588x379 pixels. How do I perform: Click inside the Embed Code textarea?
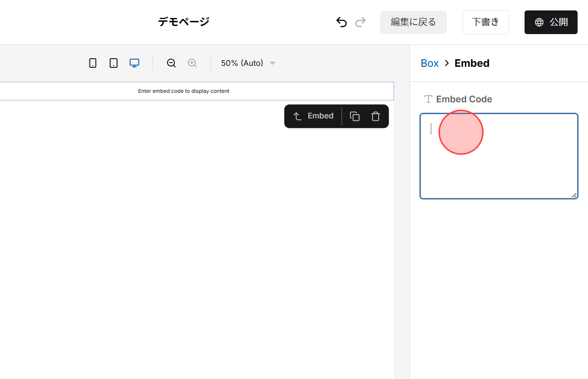pos(499,156)
